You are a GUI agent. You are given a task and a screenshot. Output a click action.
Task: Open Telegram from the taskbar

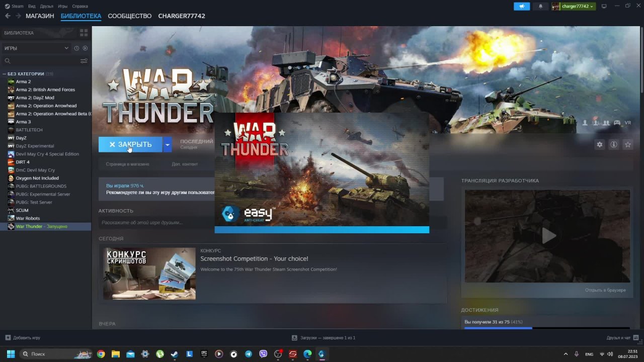tap(249, 354)
